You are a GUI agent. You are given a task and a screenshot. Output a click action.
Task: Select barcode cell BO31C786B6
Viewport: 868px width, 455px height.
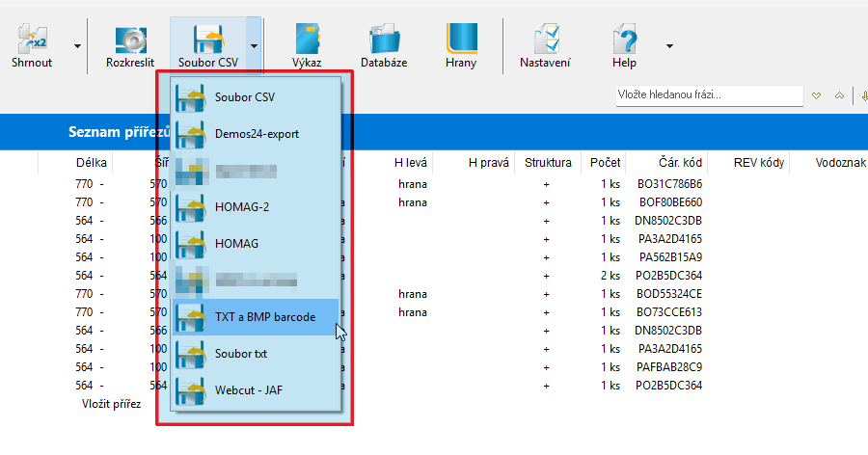tap(670, 184)
